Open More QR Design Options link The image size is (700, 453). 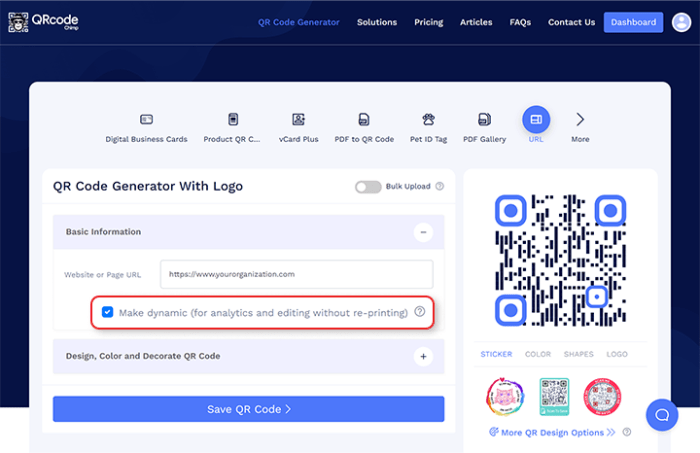pyautogui.click(x=553, y=432)
